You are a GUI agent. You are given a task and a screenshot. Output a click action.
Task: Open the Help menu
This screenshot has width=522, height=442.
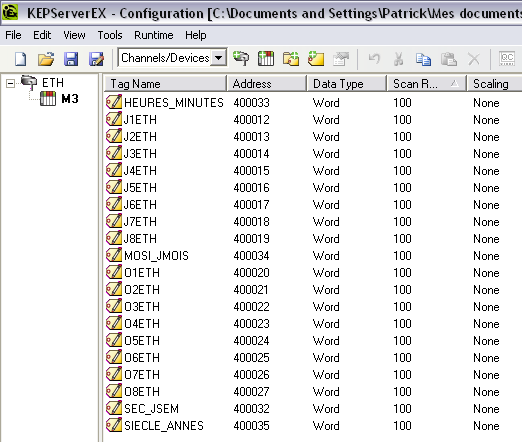coord(196,35)
